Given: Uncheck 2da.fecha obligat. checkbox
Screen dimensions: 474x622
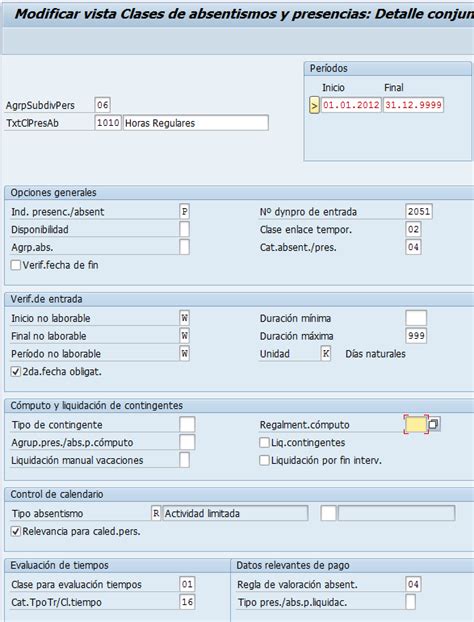Looking at the screenshot, I should point(16,372).
